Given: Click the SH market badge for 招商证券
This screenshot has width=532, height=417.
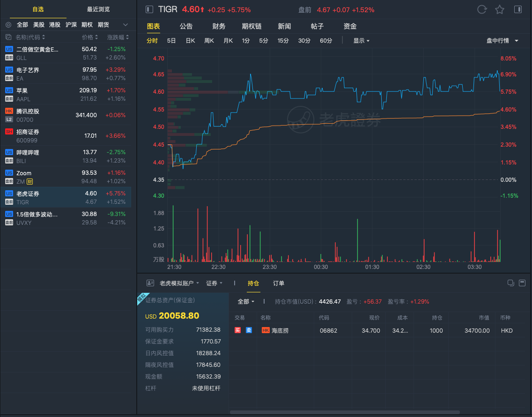Looking at the screenshot, I should point(9,132).
